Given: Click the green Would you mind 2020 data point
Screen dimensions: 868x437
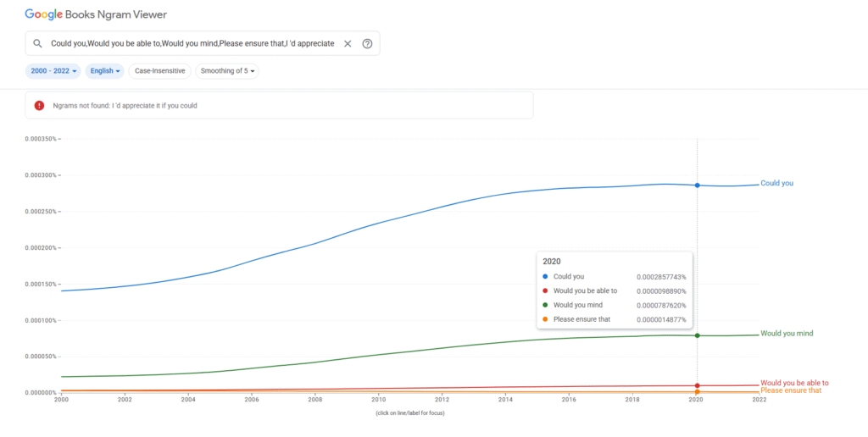Looking at the screenshot, I should (698, 335).
